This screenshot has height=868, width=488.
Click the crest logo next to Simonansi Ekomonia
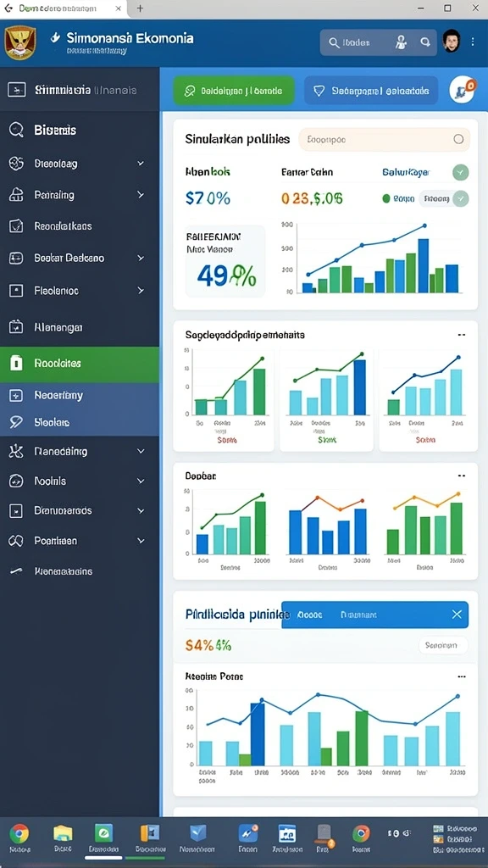pos(20,43)
